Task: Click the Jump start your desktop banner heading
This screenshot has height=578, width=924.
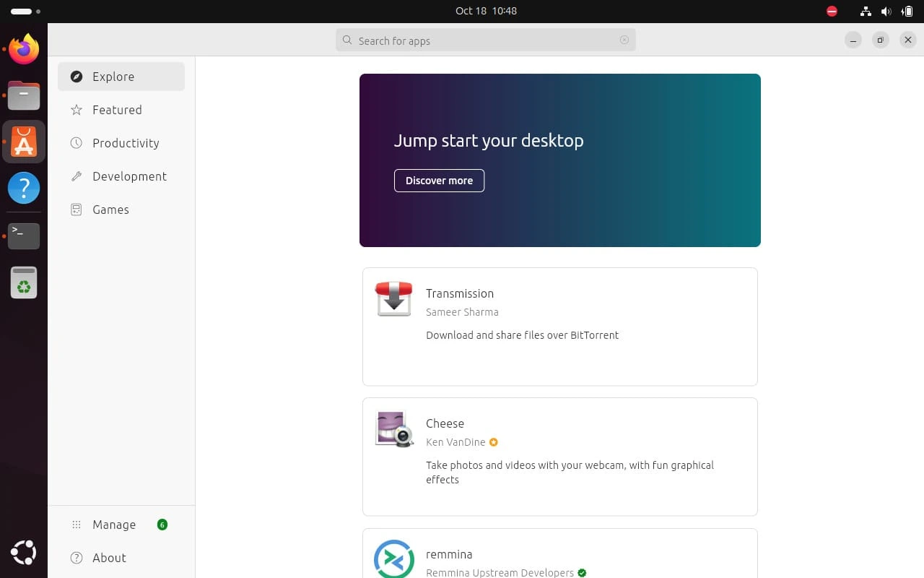Action: pyautogui.click(x=489, y=140)
